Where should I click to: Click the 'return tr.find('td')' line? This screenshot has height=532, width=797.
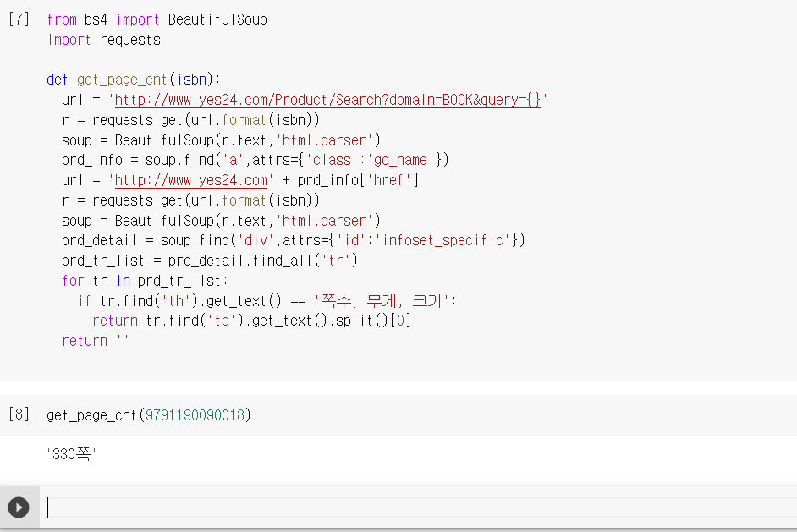(x=251, y=321)
